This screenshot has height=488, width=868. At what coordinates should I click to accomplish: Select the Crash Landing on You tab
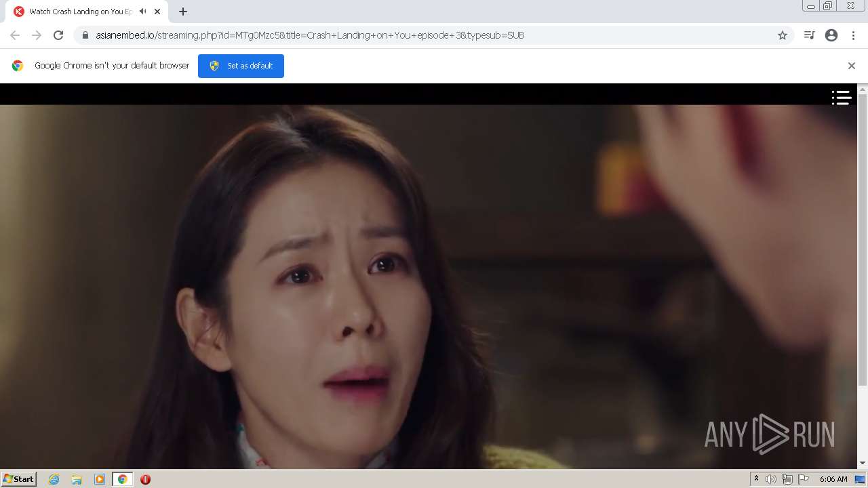coord(88,12)
